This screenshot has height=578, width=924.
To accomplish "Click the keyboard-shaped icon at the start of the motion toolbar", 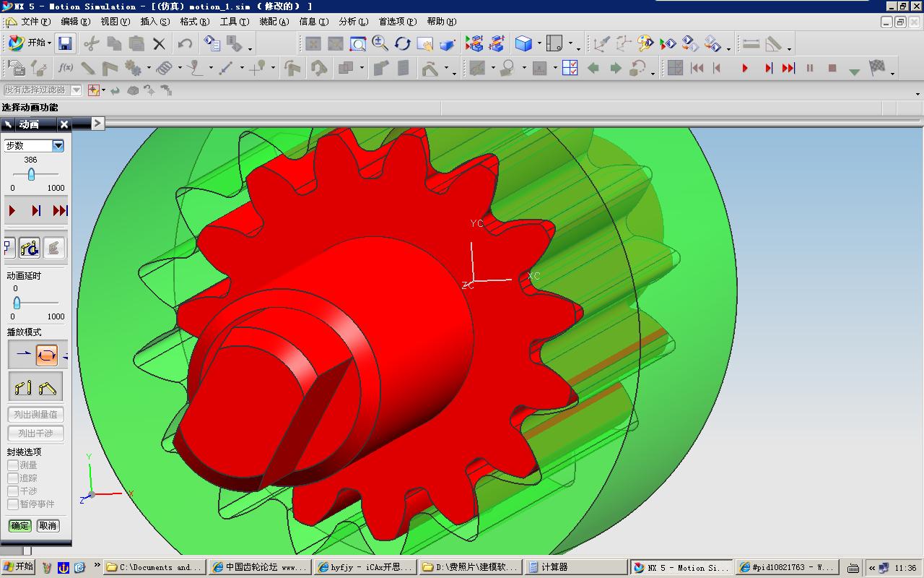I will 16,68.
